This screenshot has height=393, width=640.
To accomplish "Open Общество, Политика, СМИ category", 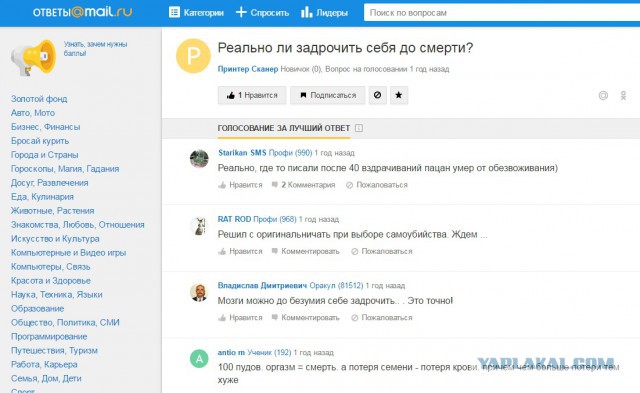I will point(65,322).
